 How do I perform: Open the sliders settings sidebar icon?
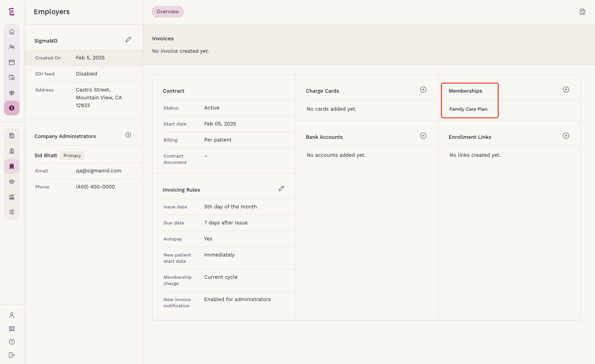[x=12, y=212]
